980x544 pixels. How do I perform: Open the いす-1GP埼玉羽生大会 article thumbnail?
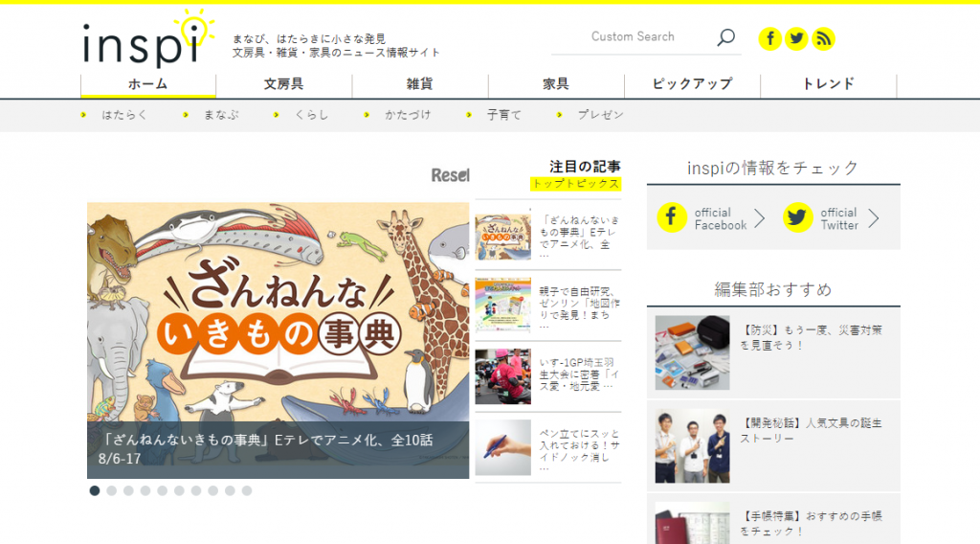click(x=503, y=376)
